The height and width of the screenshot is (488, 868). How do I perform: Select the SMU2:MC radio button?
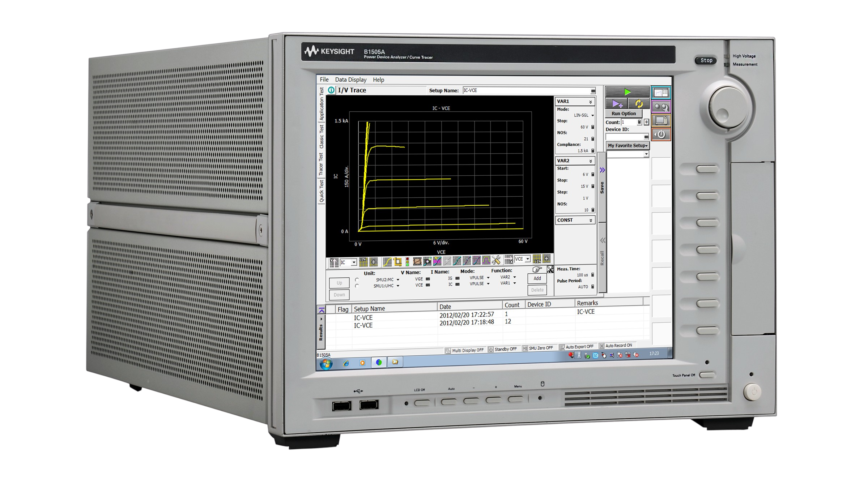[x=357, y=279]
